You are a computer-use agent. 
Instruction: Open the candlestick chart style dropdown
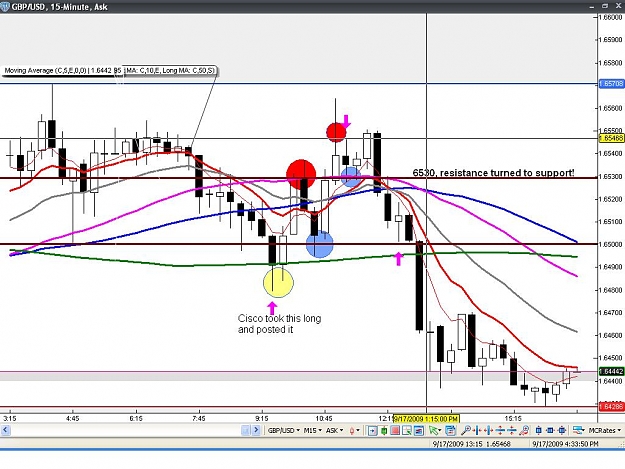358,430
